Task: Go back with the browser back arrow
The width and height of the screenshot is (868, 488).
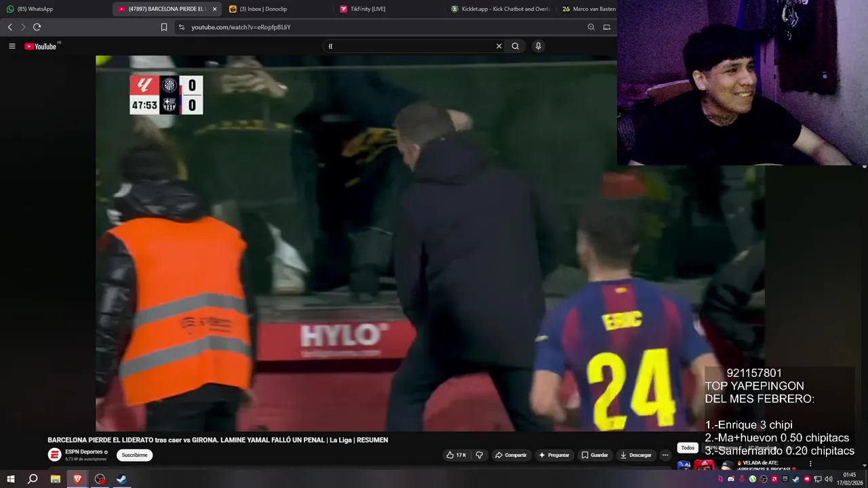Action: (9, 27)
